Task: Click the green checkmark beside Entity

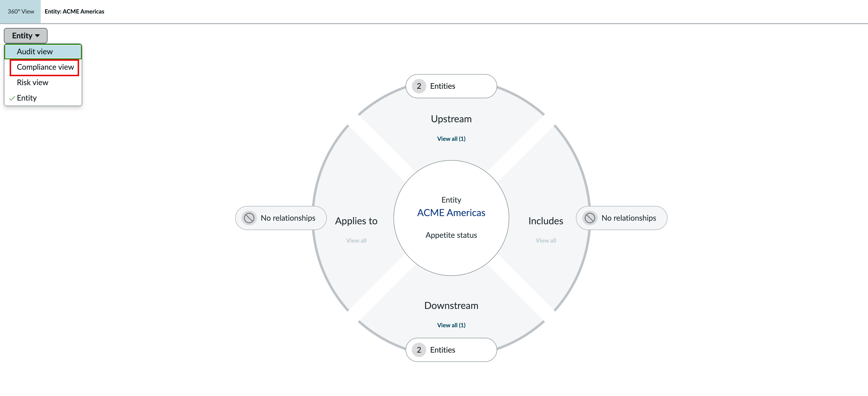Action: (12, 98)
